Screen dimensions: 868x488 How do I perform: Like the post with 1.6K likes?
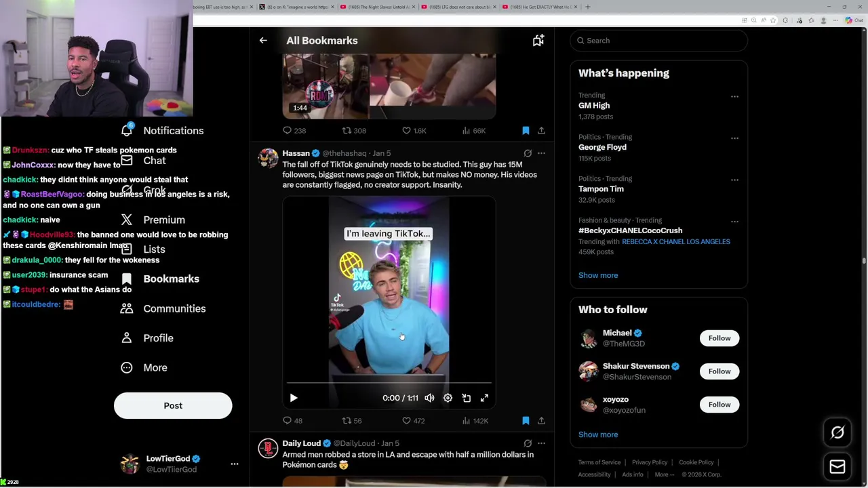tap(414, 131)
